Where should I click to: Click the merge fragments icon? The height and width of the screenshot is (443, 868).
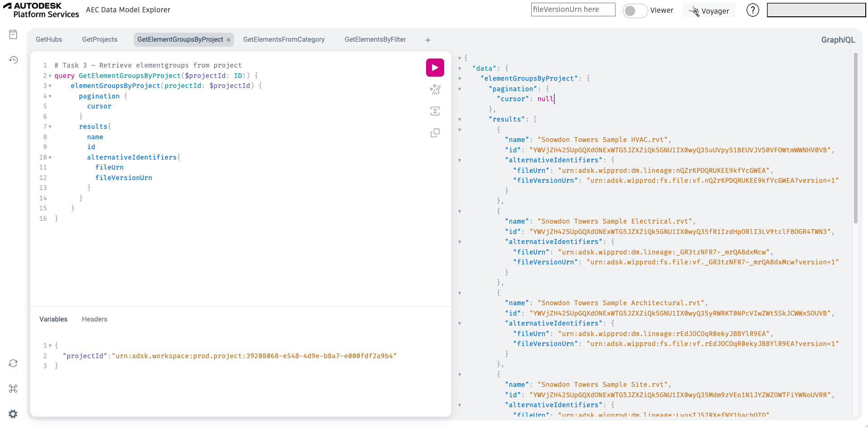(435, 111)
